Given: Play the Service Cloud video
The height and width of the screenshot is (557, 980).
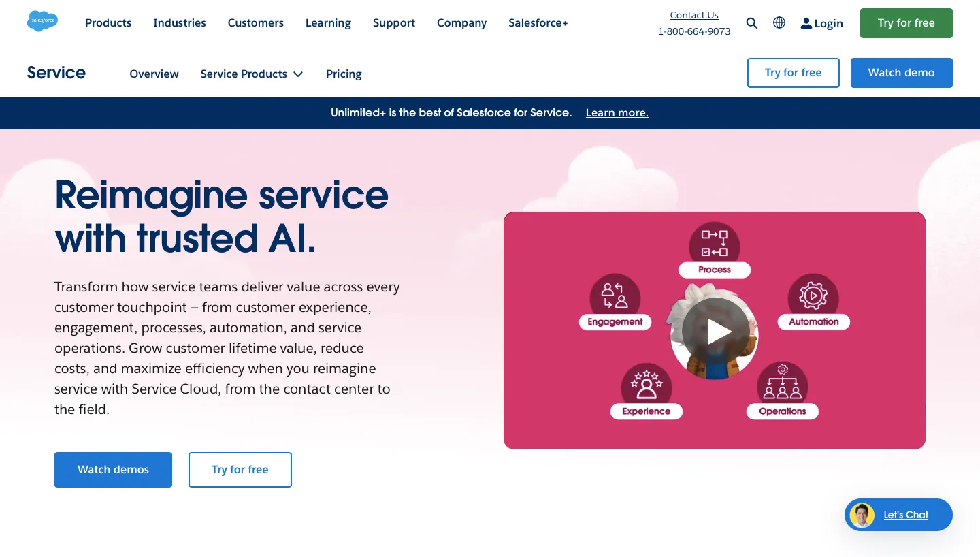Looking at the screenshot, I should pyautogui.click(x=715, y=332).
